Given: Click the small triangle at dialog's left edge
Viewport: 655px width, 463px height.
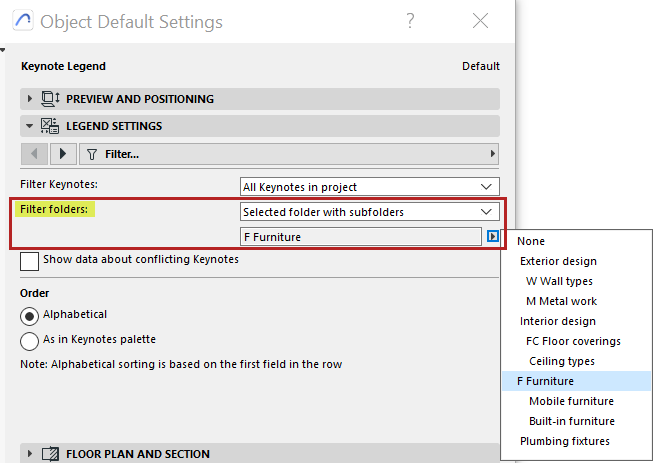Looking at the screenshot, I should coord(3,50).
